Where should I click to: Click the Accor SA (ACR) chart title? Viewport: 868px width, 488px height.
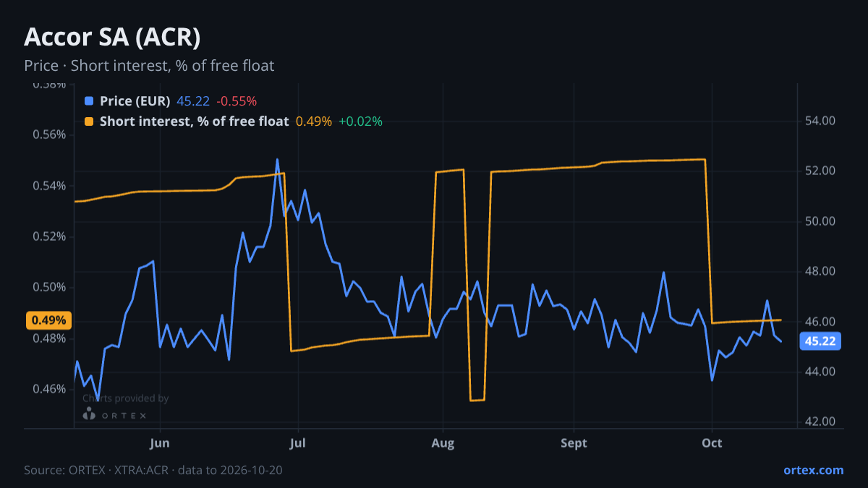point(112,37)
